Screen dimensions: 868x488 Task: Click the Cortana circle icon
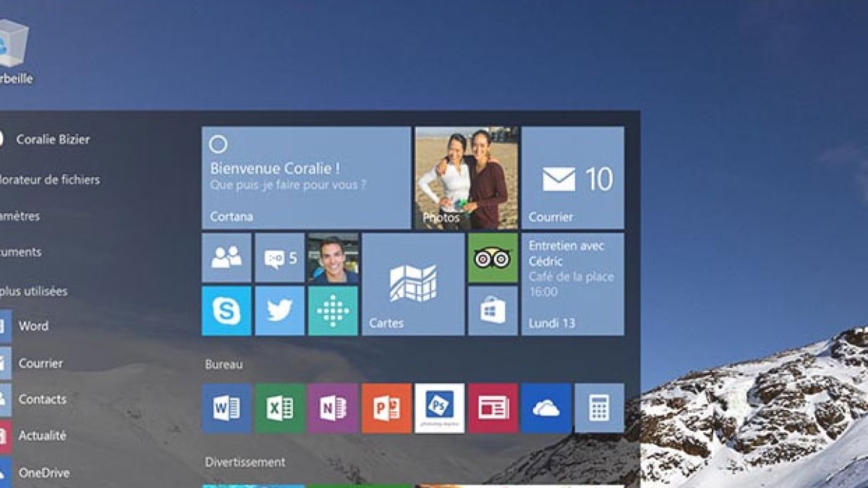point(218,144)
